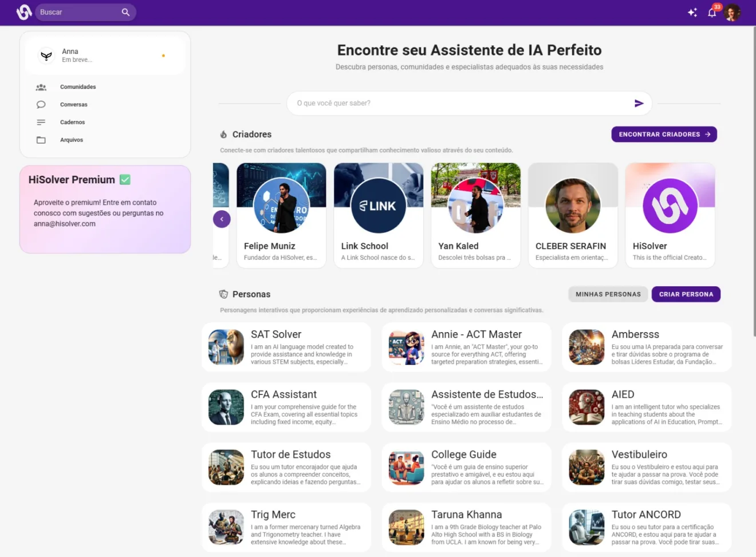Viewport: 756px width, 557px height.
Task: Click the HiSolver logo in the top bar
Action: coord(24,12)
